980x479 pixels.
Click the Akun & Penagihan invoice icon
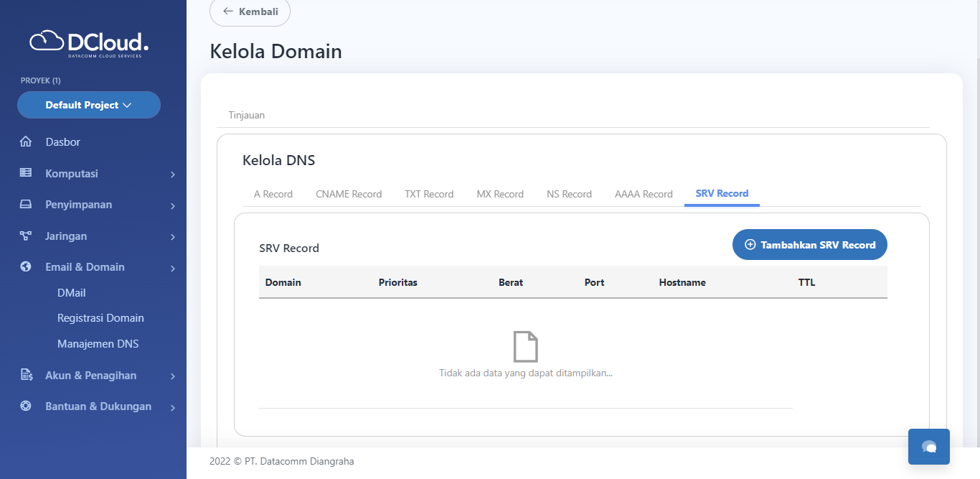(26, 375)
